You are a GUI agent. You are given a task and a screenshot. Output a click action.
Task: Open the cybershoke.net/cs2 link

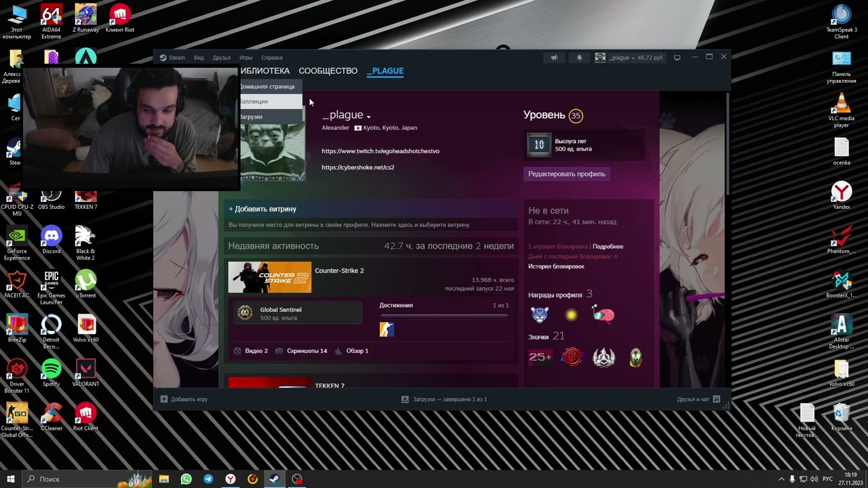click(x=358, y=167)
